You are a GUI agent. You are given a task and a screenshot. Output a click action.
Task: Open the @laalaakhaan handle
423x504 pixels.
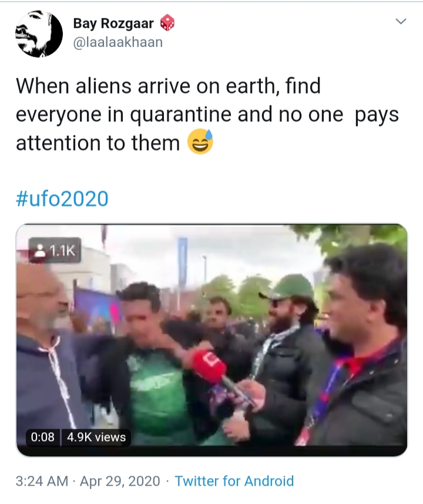(118, 42)
